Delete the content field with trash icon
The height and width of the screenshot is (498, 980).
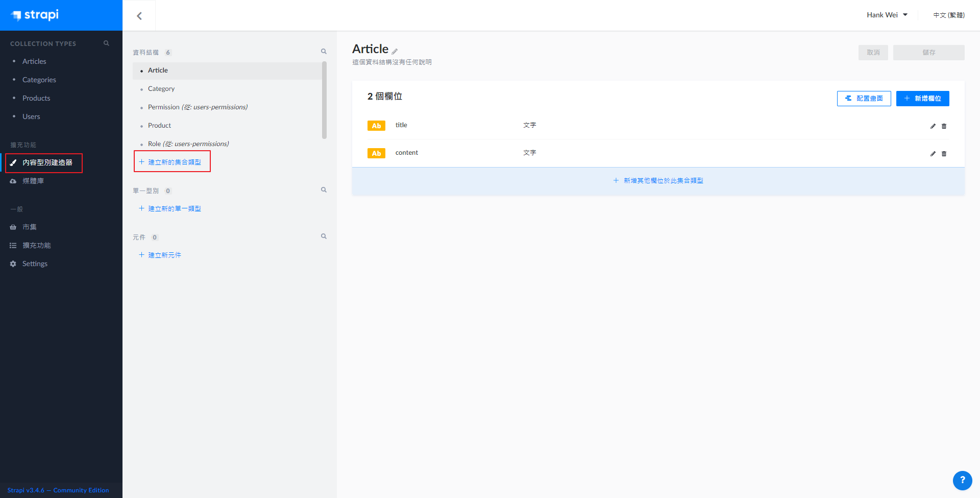[x=944, y=154]
